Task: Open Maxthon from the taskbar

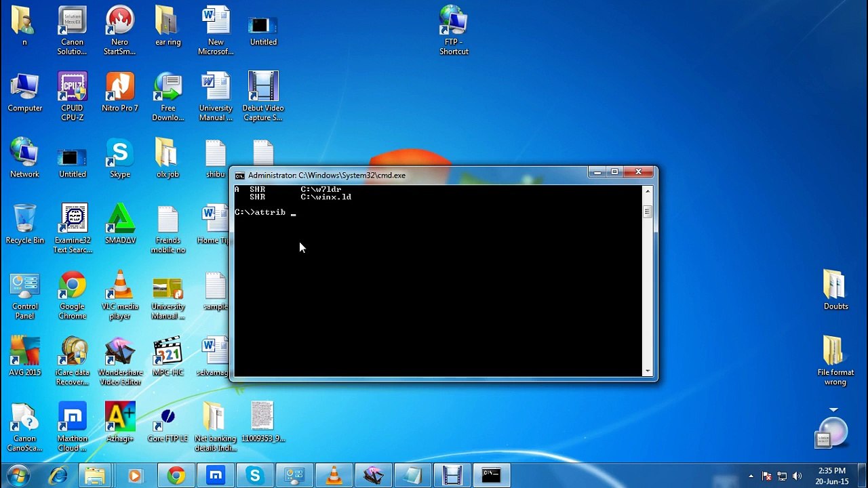Action: click(216, 476)
